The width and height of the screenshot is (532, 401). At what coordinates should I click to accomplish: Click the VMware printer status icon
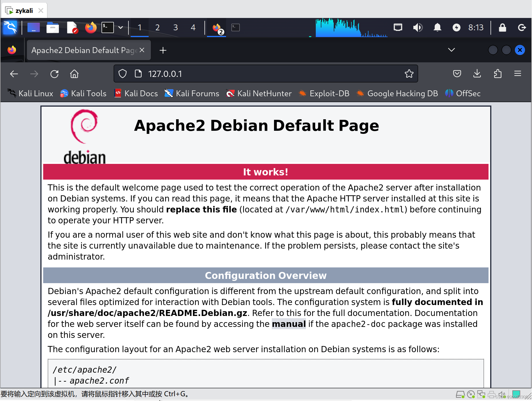[x=491, y=395]
